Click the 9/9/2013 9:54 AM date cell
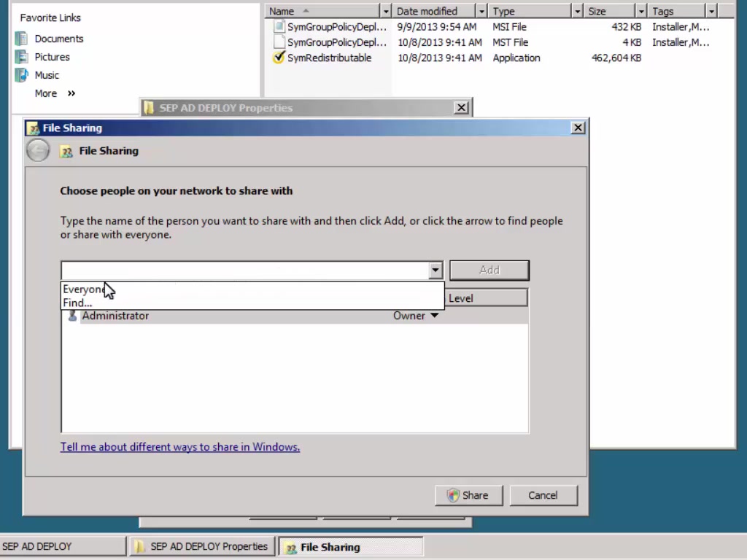 tap(436, 27)
